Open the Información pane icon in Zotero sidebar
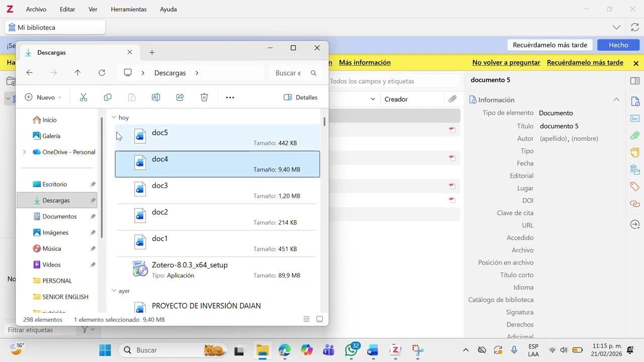This screenshot has height=362, width=644. (635, 102)
